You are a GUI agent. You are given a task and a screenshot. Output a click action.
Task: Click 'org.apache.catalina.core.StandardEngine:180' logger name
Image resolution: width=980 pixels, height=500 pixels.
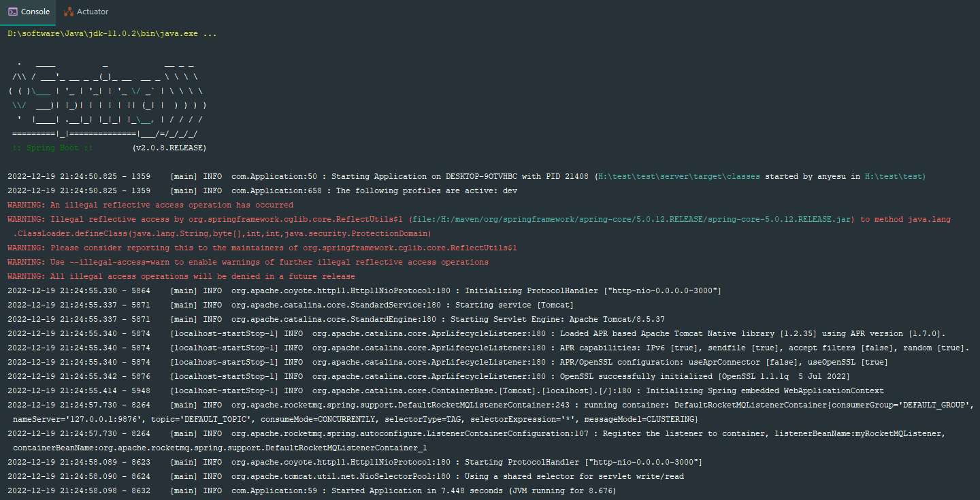coord(336,319)
